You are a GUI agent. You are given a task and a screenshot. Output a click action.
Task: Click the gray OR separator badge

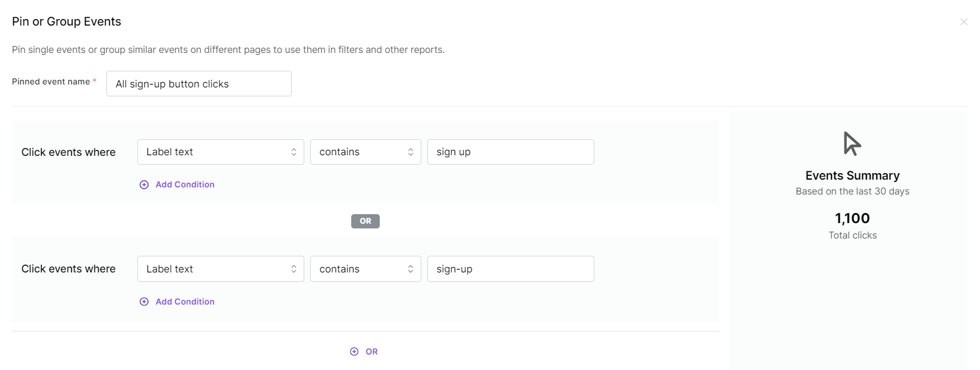[x=365, y=221]
